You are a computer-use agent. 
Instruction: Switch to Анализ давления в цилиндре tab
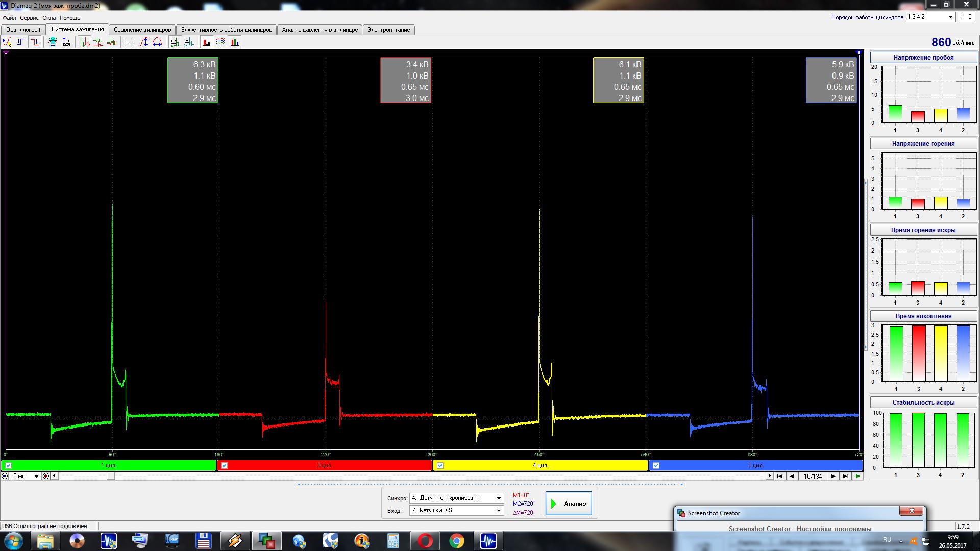click(x=320, y=30)
